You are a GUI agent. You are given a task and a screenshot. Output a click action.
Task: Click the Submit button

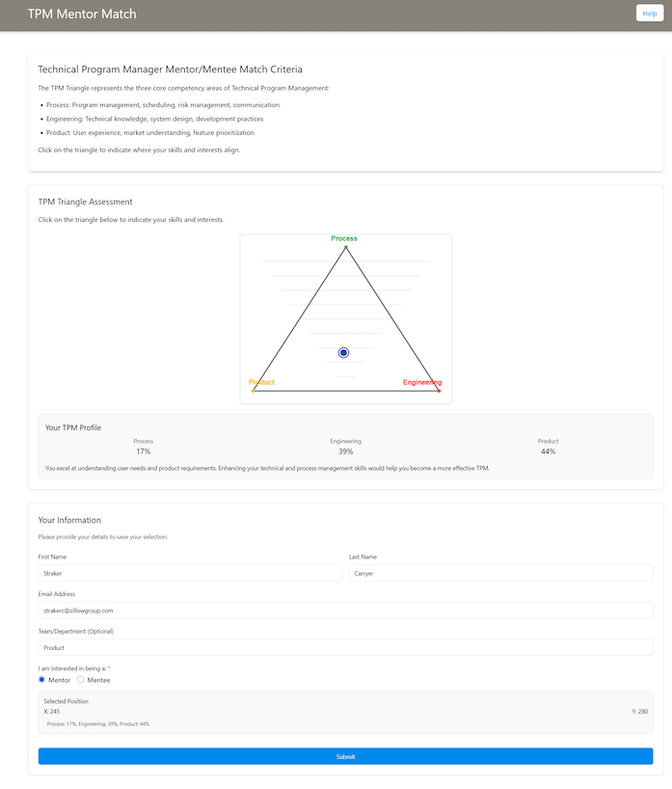pyautogui.click(x=345, y=756)
